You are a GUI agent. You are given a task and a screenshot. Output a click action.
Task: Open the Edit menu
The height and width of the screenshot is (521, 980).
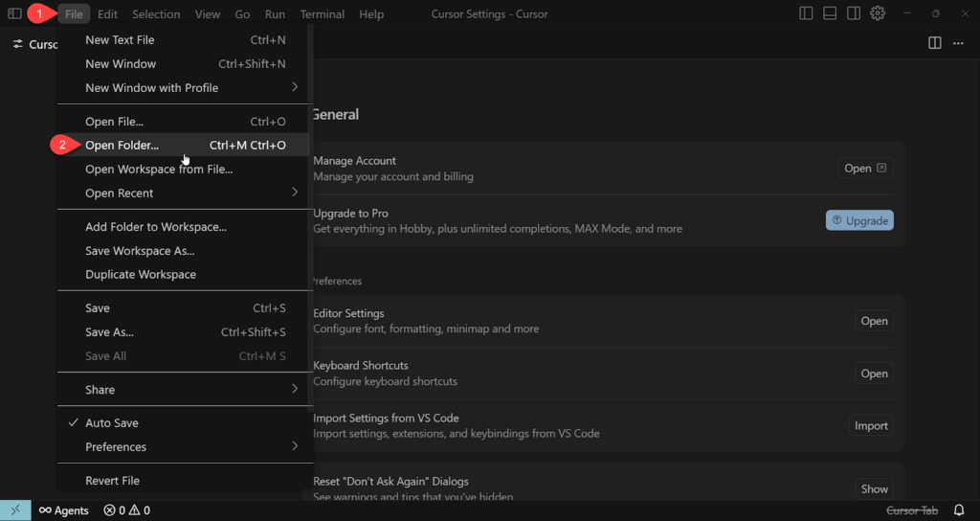107,13
